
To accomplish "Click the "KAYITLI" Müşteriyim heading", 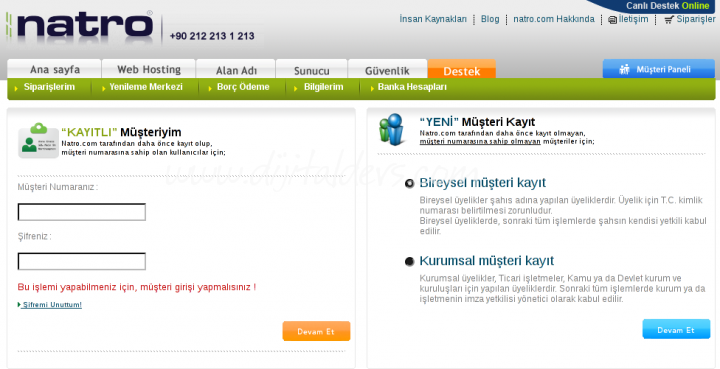I will click(121, 132).
